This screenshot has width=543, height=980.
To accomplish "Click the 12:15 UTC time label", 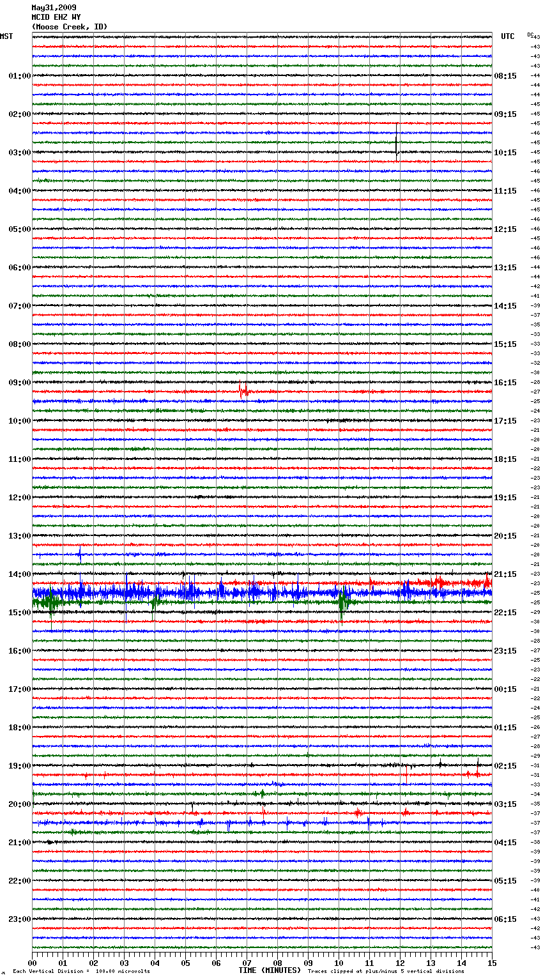I will 505,229.
